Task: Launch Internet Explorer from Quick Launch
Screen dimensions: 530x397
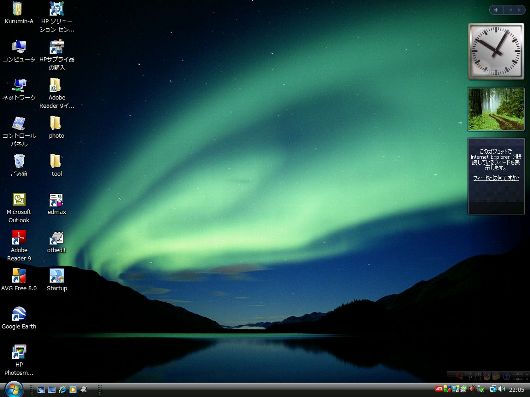Action: tap(62, 390)
